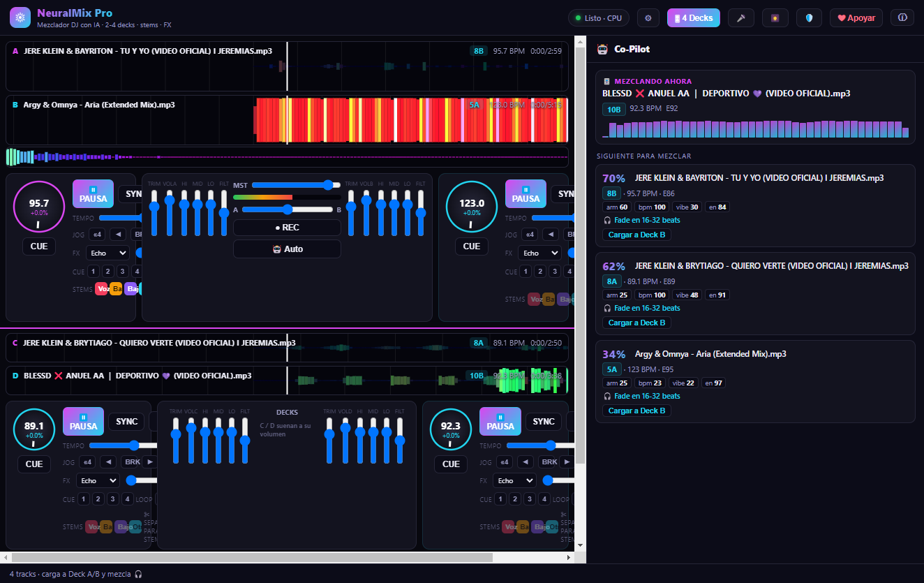
Task: Click the 70% match score text
Action: tap(614, 178)
